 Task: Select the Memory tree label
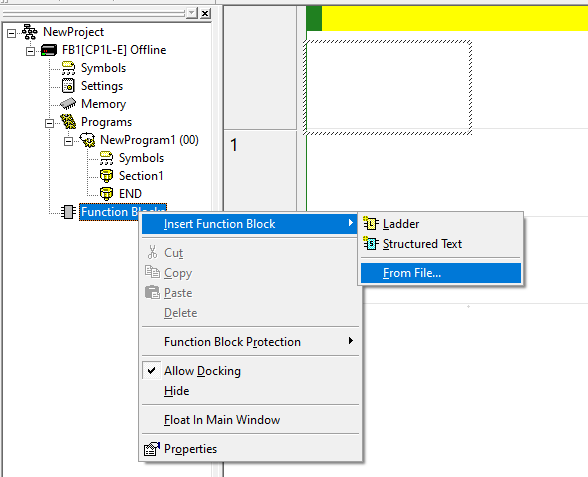tap(104, 104)
